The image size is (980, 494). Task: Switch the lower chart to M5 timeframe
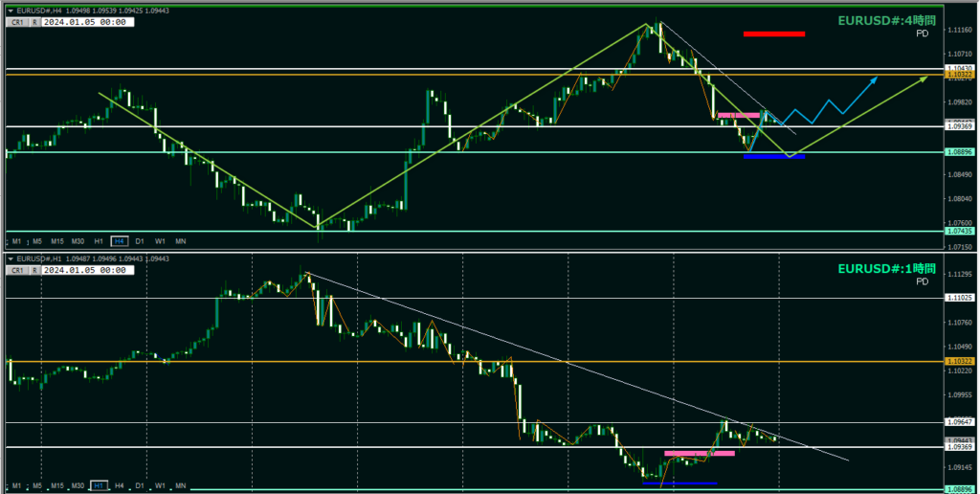click(37, 486)
